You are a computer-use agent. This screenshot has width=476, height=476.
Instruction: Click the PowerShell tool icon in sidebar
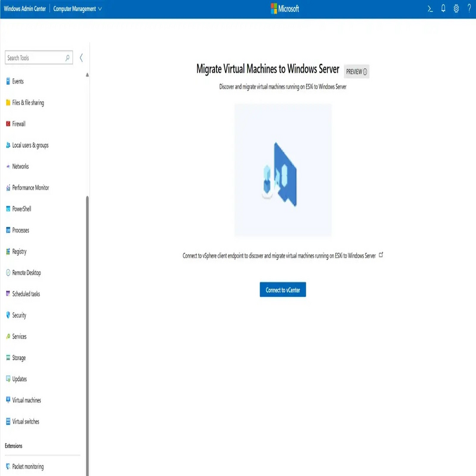(x=8, y=209)
